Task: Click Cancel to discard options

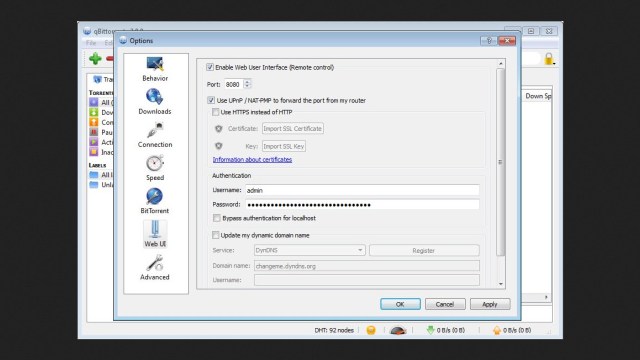Action: [x=444, y=304]
